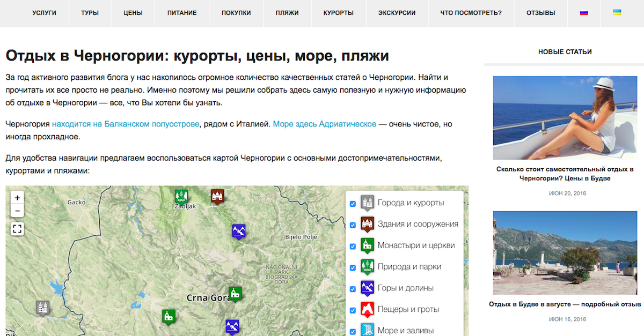Image resolution: width=644 pixels, height=336 pixels.
Task: Click the gray city marker on the map
Action: coord(43,308)
